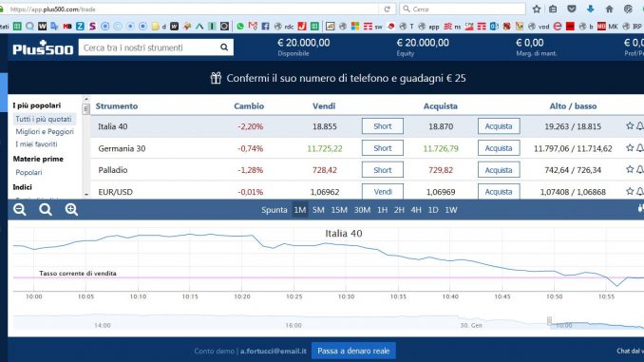Click the instrument search magnifier icon
The image size is (644, 362).
click(x=224, y=48)
